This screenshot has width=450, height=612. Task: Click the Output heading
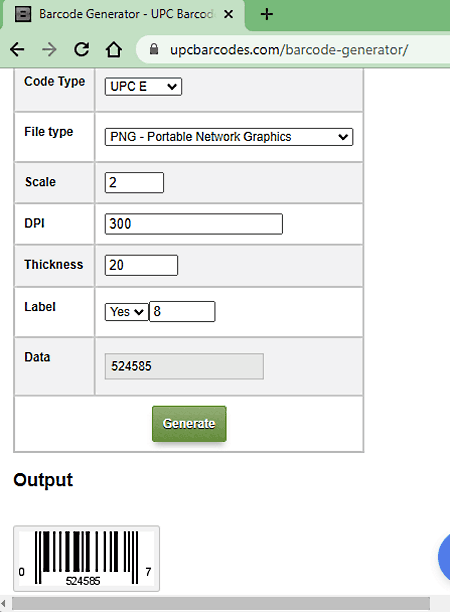[43, 480]
